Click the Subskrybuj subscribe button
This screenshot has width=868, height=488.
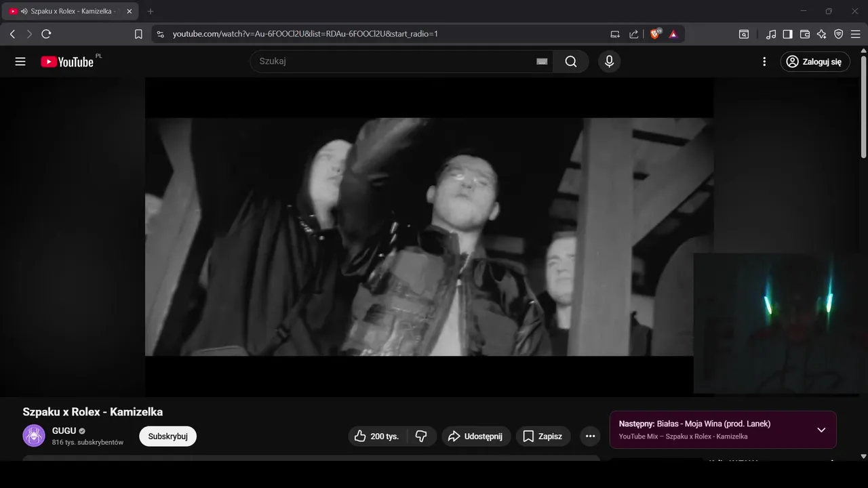pos(167,436)
